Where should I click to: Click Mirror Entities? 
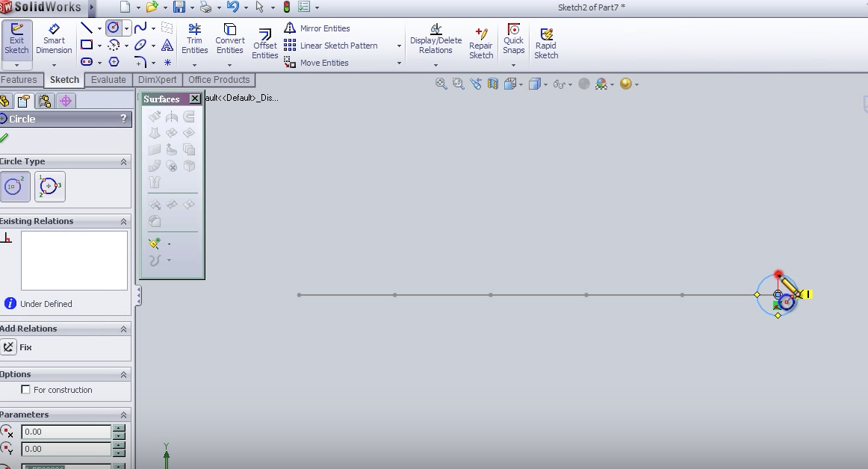pos(325,28)
